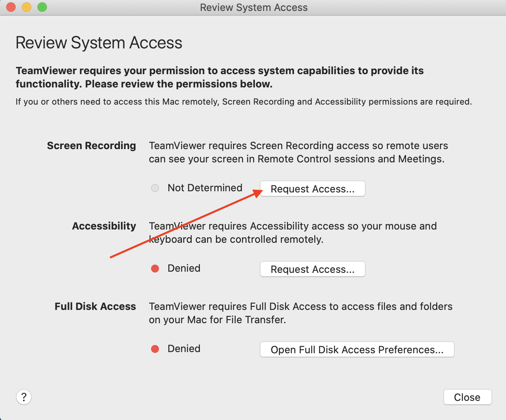The height and width of the screenshot is (420, 506).
Task: Request access for Screen Recording
Action: pos(313,189)
